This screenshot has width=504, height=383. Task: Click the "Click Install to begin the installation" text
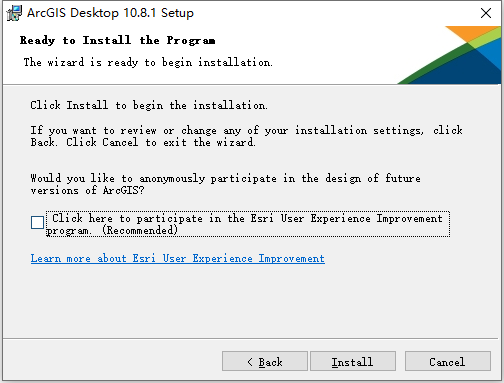click(x=149, y=105)
